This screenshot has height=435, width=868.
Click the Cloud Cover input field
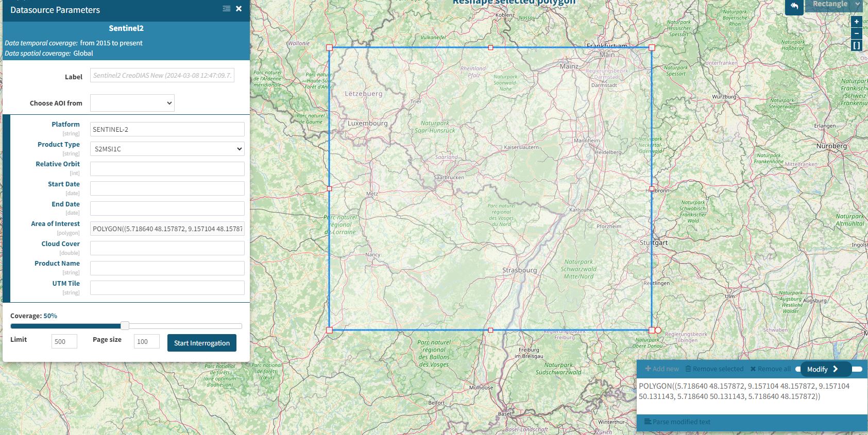167,248
